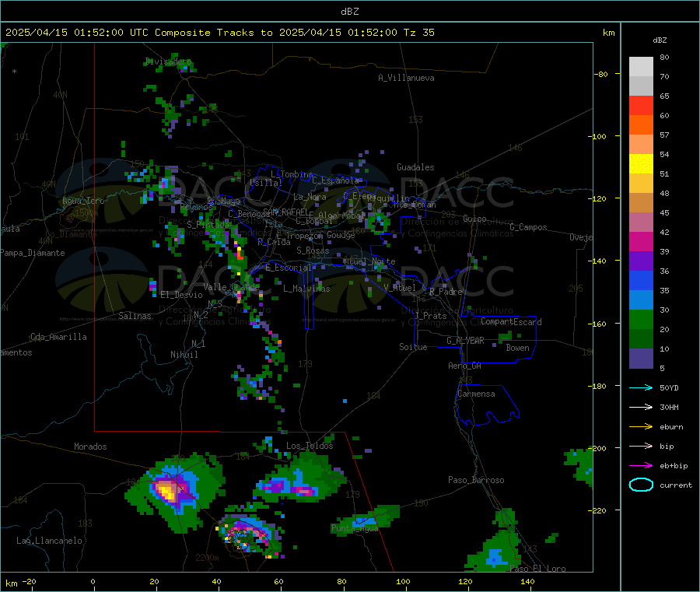Screen dimensions: 700x592
Task: Select the 'G_ALVEAR' city label
Action: [465, 341]
